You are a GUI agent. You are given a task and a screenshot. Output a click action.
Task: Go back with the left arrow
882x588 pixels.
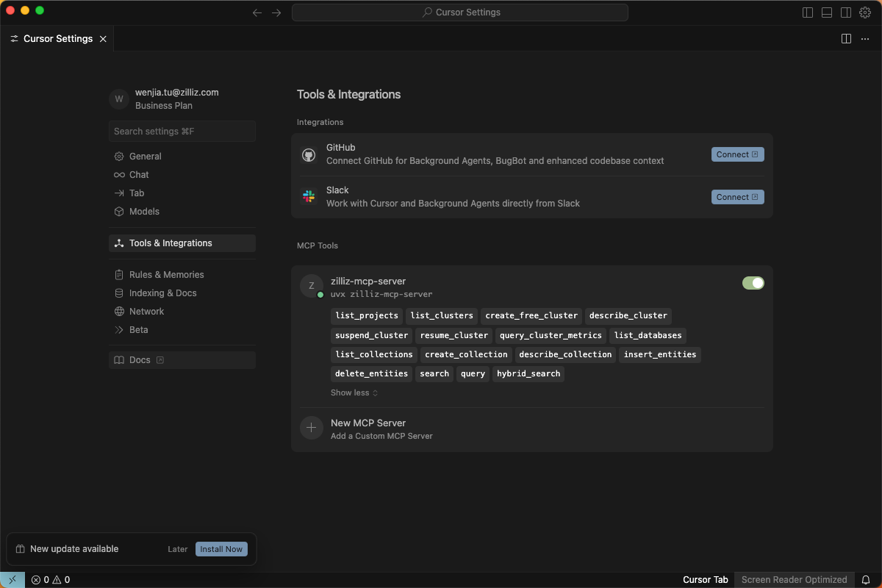257,12
